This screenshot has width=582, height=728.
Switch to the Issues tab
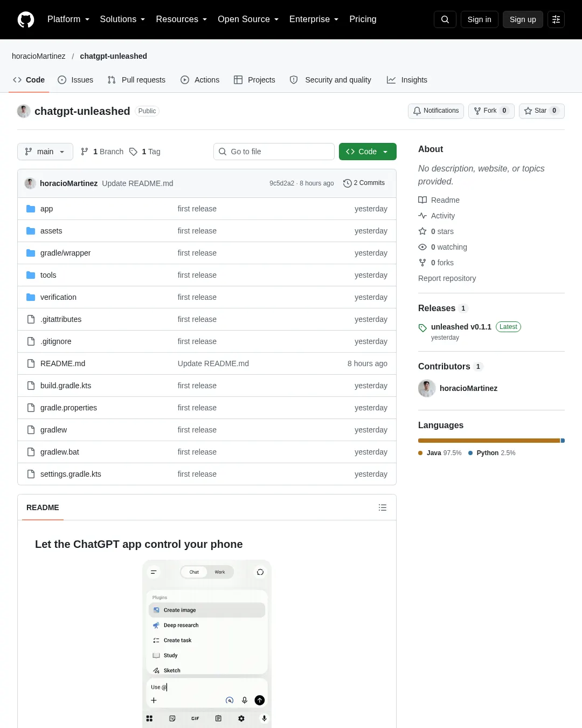tap(75, 80)
